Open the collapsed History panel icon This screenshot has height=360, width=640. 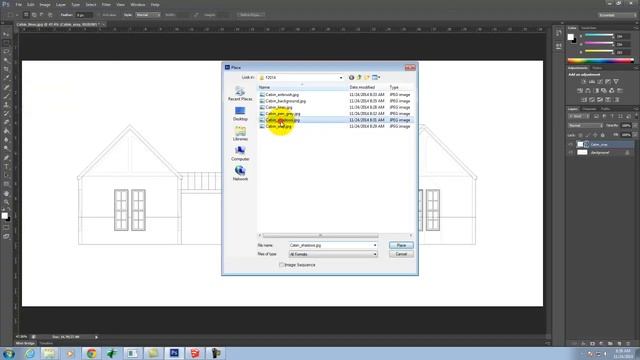tap(558, 34)
